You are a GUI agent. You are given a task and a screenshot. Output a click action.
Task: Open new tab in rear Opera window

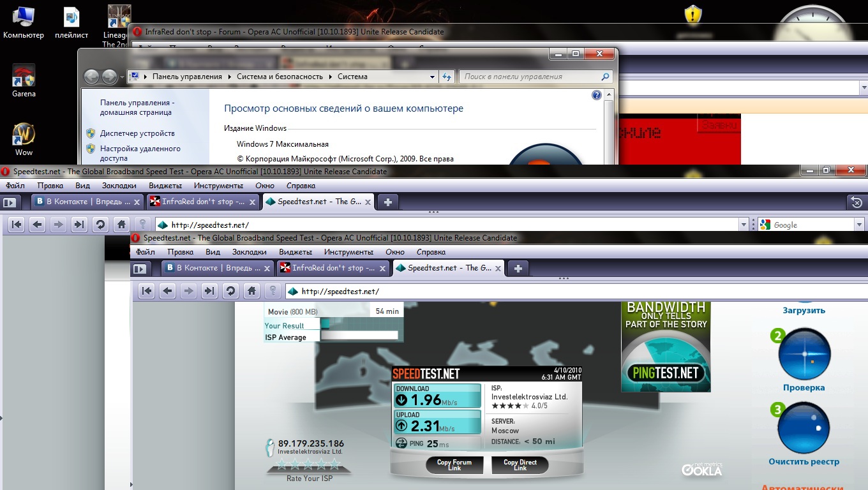[387, 202]
